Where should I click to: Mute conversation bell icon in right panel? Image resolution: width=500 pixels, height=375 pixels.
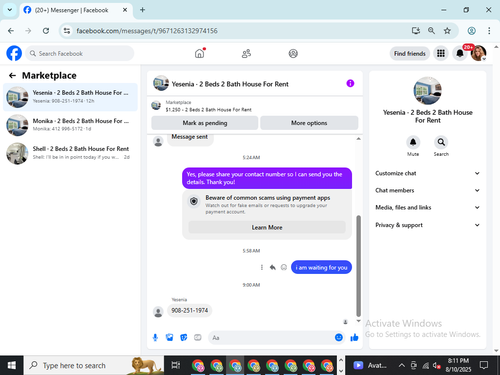coord(413,142)
